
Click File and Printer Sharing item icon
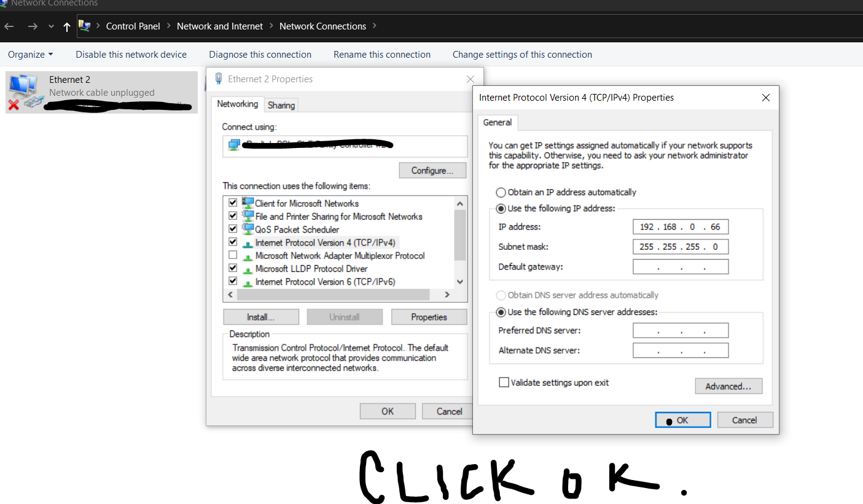tap(248, 216)
